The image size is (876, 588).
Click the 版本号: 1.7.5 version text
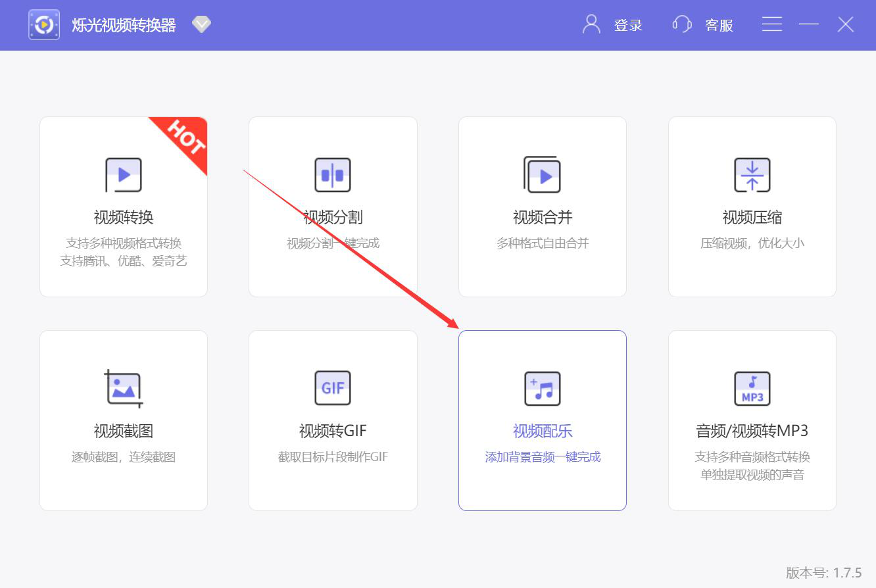[824, 572]
